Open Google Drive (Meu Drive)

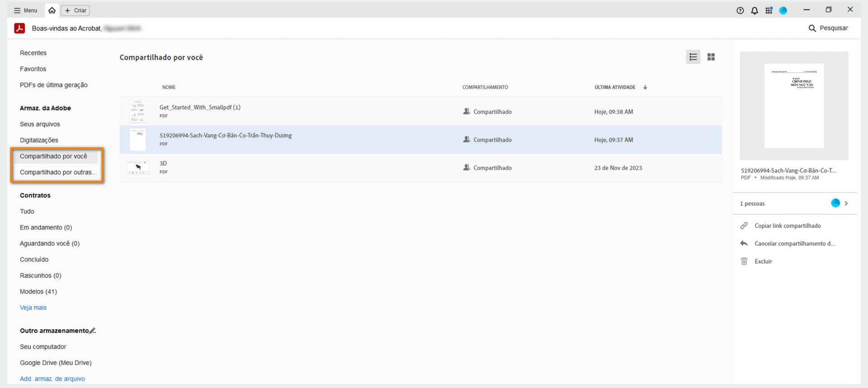(x=56, y=363)
